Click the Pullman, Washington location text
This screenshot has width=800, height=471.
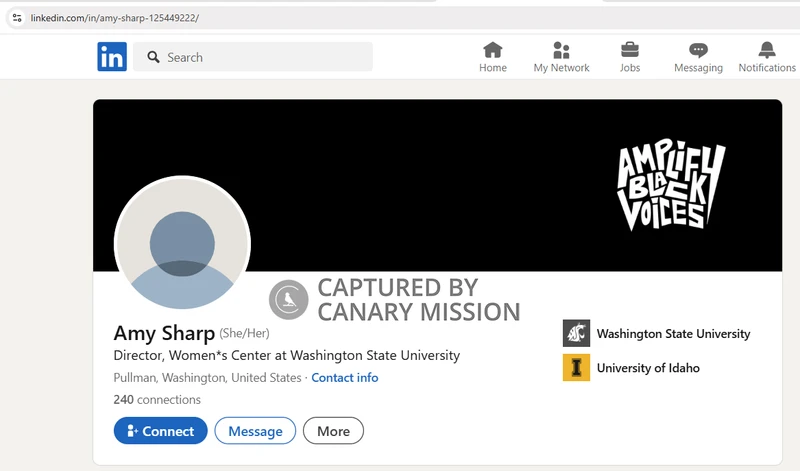click(x=207, y=378)
